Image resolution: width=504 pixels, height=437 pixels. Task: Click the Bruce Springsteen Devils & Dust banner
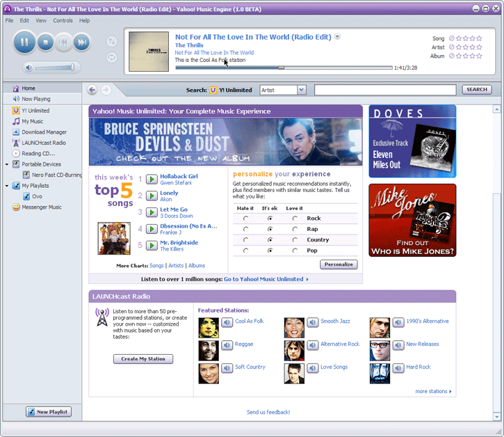(x=226, y=141)
